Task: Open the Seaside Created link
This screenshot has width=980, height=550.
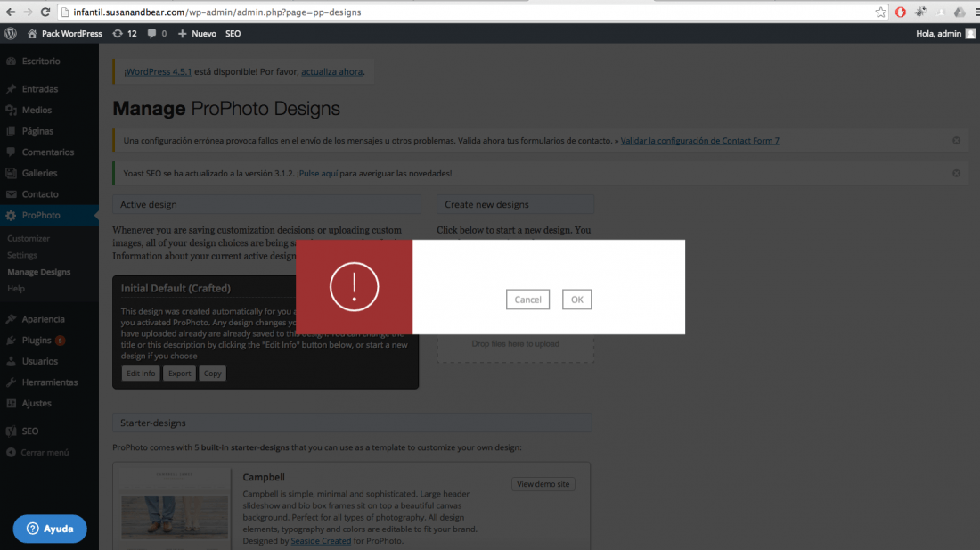Action: coord(321,541)
